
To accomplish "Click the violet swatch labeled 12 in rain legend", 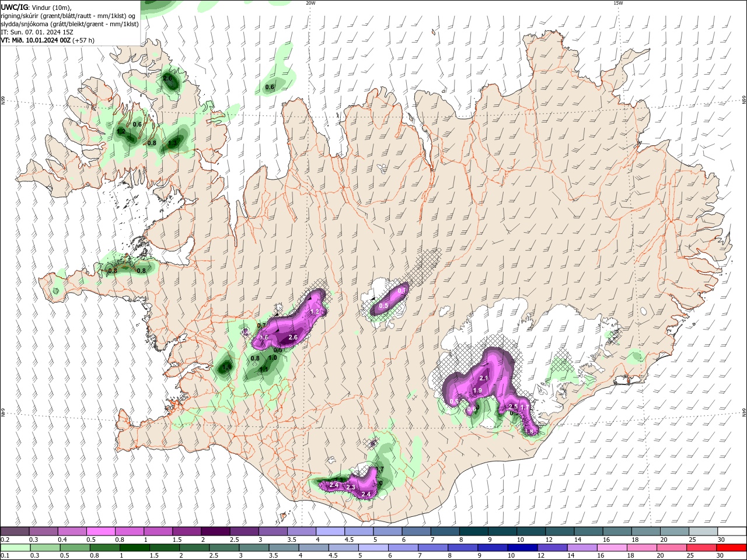I will tap(551, 548).
